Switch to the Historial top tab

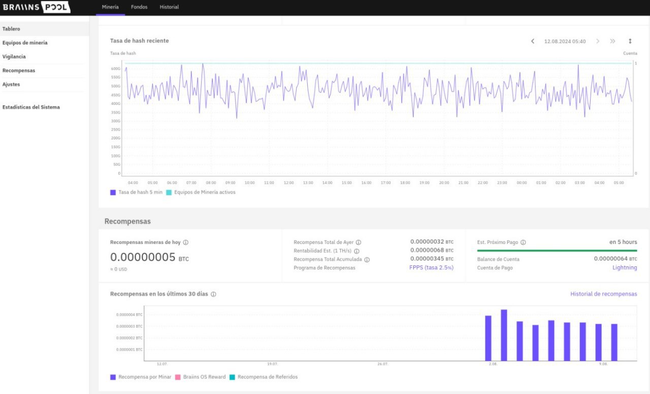(169, 7)
